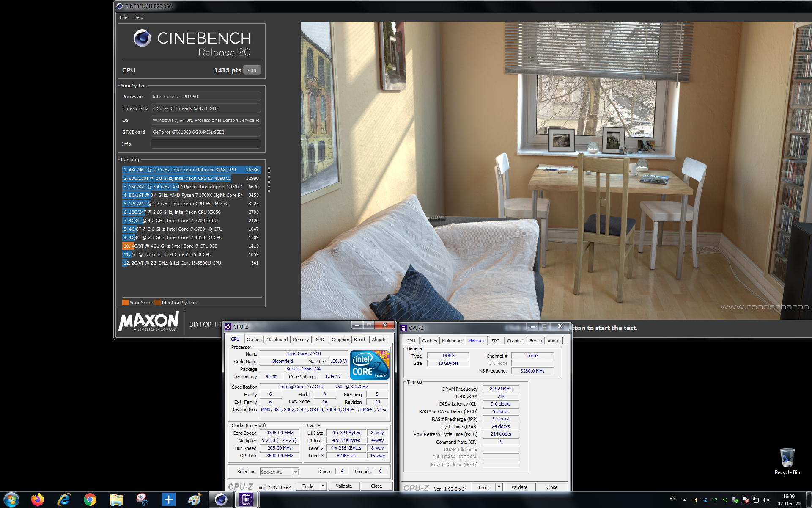Run the Cinebench CPU test
The height and width of the screenshot is (508, 812).
[x=252, y=70]
